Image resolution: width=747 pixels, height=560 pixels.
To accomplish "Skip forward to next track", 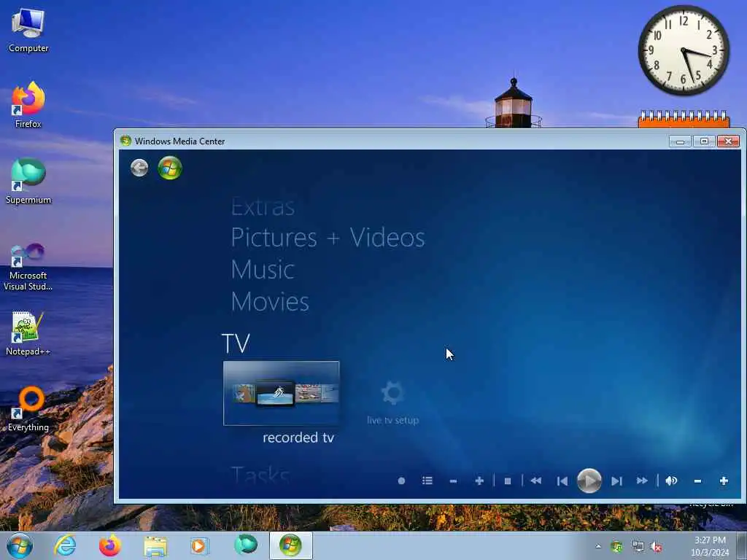I will click(x=616, y=481).
